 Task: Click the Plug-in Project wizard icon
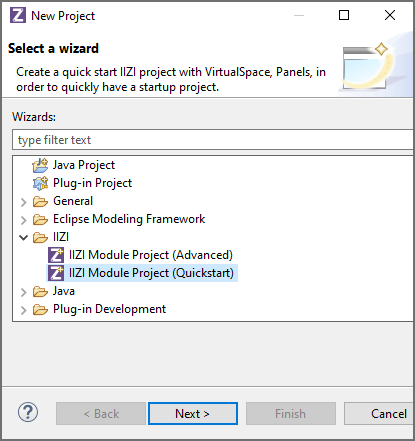(40, 183)
